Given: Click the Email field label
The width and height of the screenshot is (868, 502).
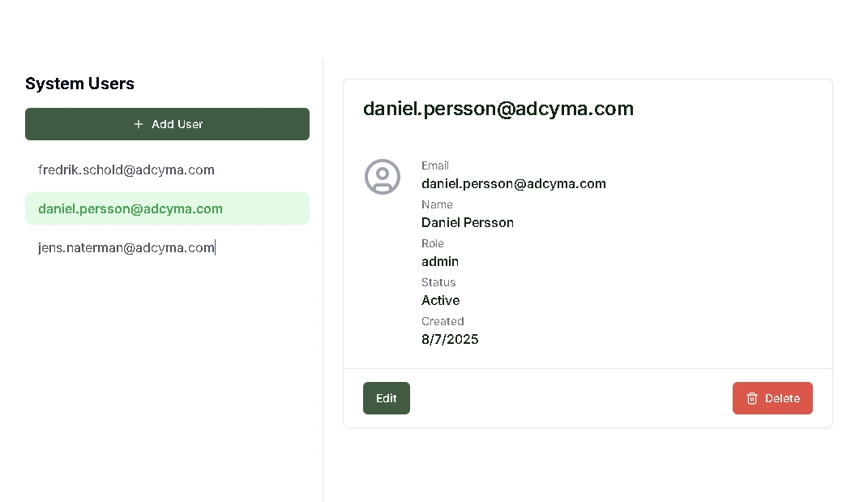Looking at the screenshot, I should pyautogui.click(x=435, y=165).
